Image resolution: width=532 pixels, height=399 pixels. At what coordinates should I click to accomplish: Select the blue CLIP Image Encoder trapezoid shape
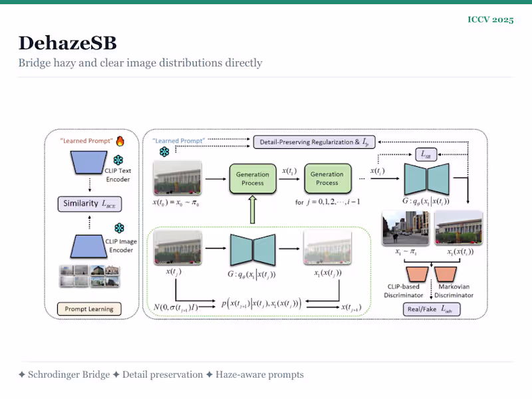88,246
